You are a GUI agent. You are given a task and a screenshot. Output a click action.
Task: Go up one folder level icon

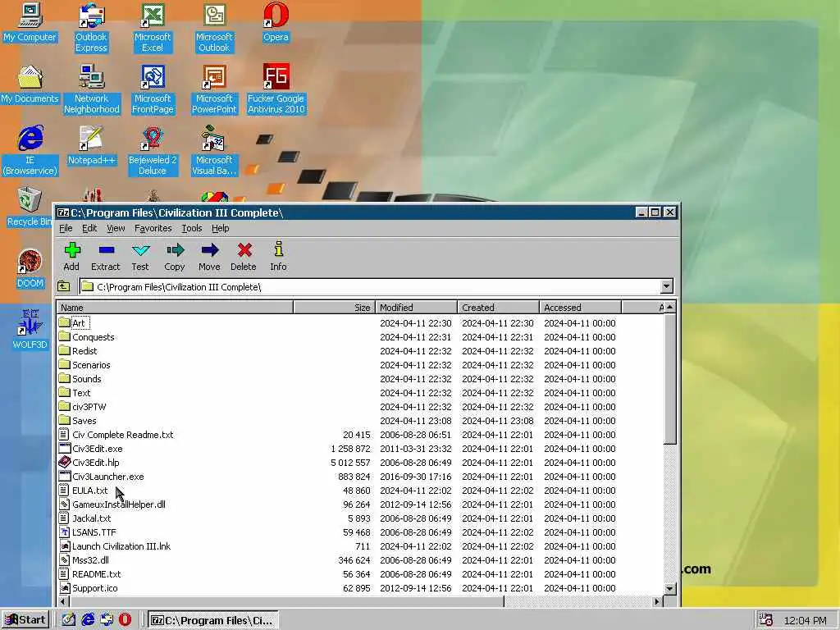(x=64, y=286)
